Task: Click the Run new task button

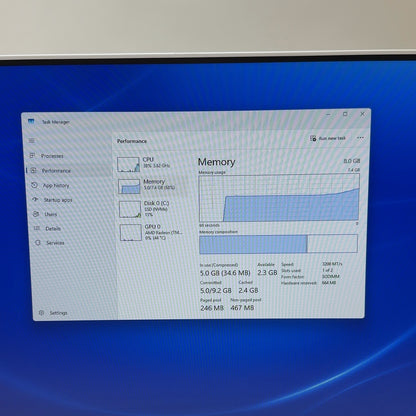Action: coord(328,138)
